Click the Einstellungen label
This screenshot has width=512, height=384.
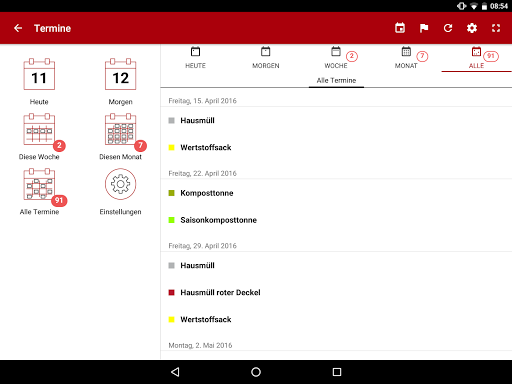pos(120,212)
